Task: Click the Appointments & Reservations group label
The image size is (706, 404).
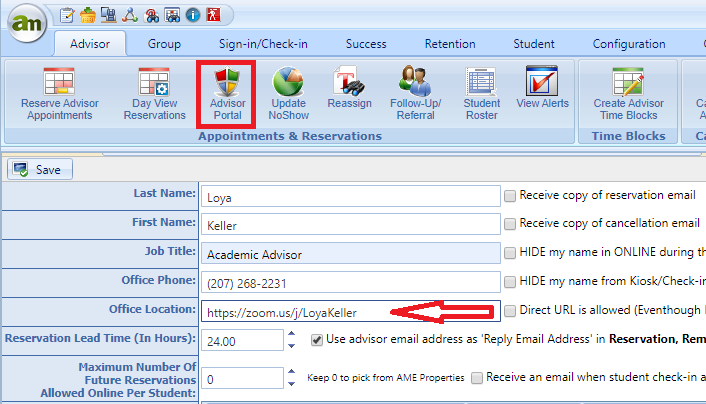Action: pos(290,136)
